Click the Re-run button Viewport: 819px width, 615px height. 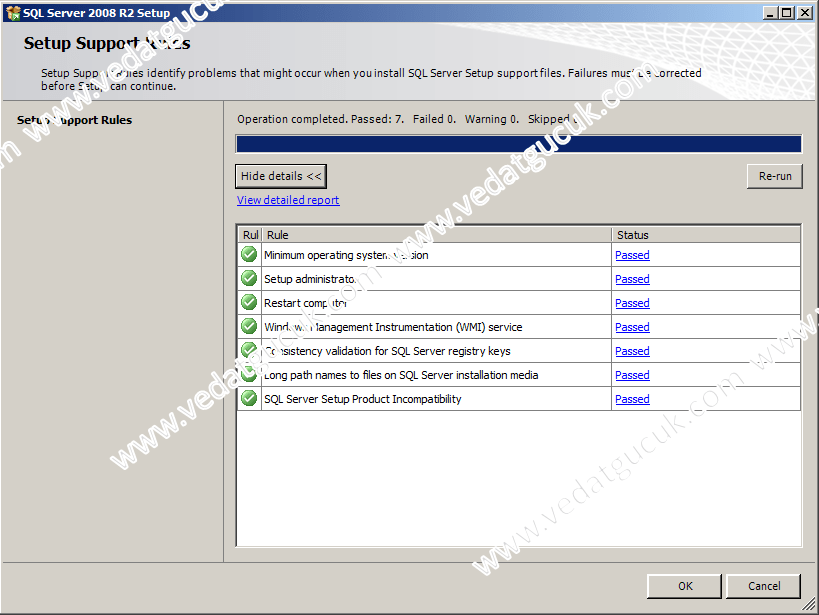pos(775,176)
